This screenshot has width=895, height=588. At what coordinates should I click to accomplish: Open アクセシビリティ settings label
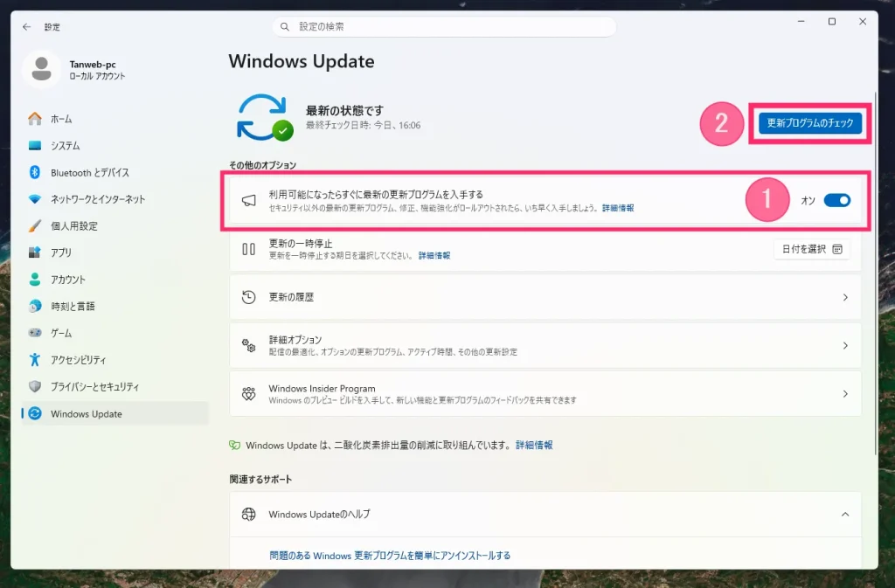[78, 360]
